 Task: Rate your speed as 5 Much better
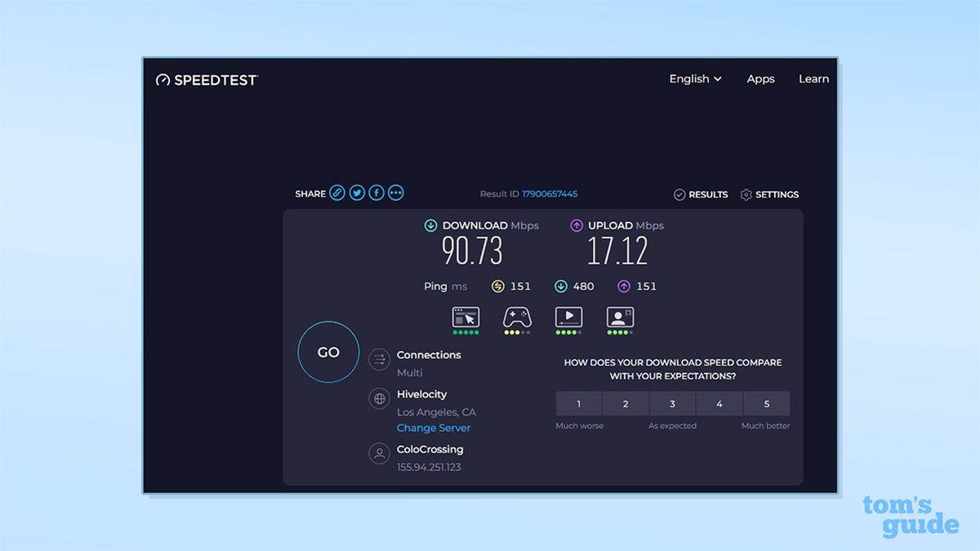coord(766,403)
